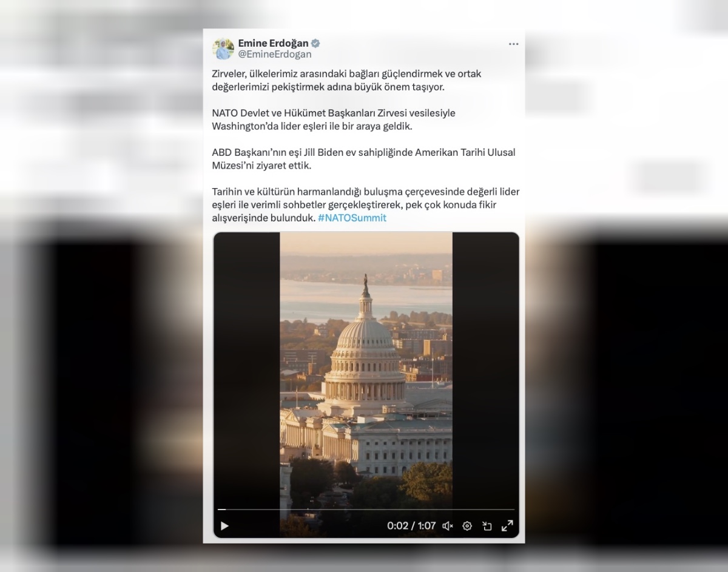728x572 pixels.
Task: Click the paragraph starting "Tarihin ve kültürün"
Action: point(365,204)
